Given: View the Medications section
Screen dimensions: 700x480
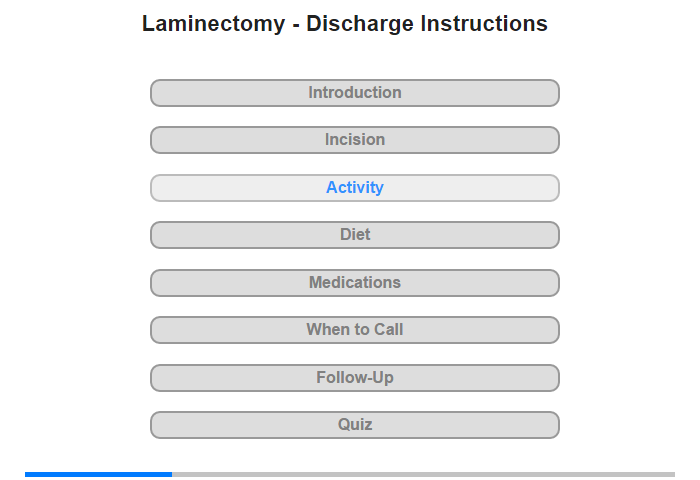Looking at the screenshot, I should tap(354, 283).
